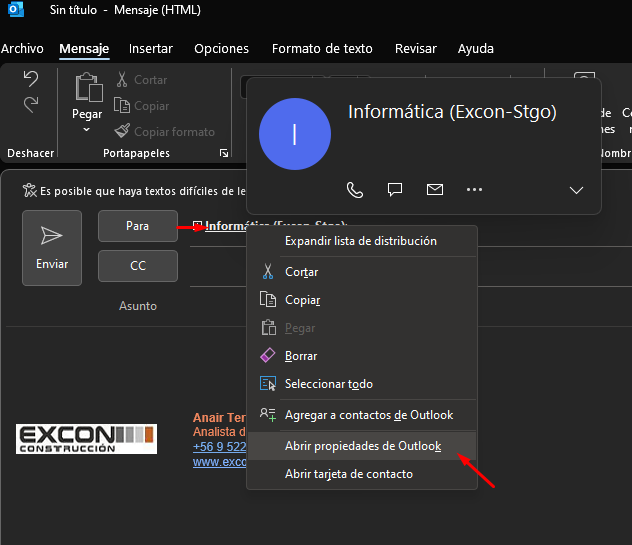Click the Enviar send button

[x=52, y=248]
